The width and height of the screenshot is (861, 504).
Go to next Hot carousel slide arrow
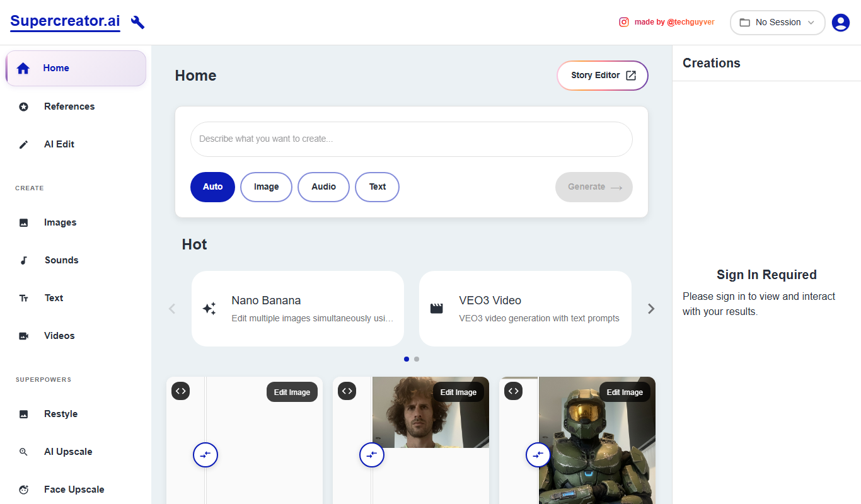click(651, 309)
